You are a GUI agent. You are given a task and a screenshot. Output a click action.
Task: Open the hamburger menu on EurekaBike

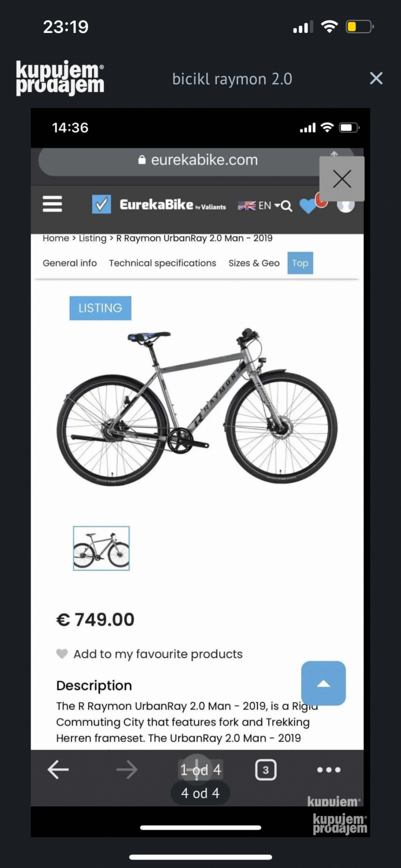point(53,204)
